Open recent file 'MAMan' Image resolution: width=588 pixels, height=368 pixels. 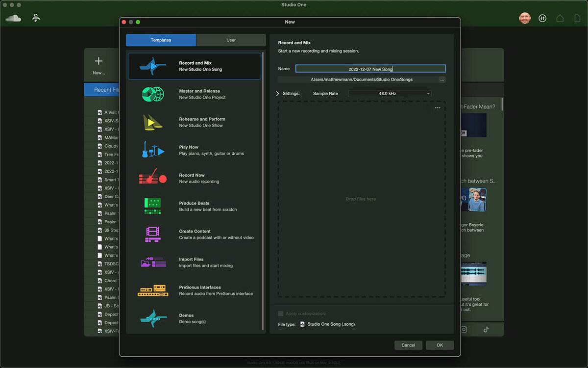click(111, 138)
